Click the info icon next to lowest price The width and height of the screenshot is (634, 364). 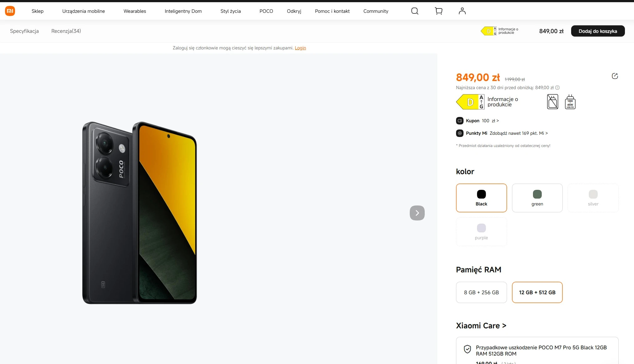(x=558, y=88)
